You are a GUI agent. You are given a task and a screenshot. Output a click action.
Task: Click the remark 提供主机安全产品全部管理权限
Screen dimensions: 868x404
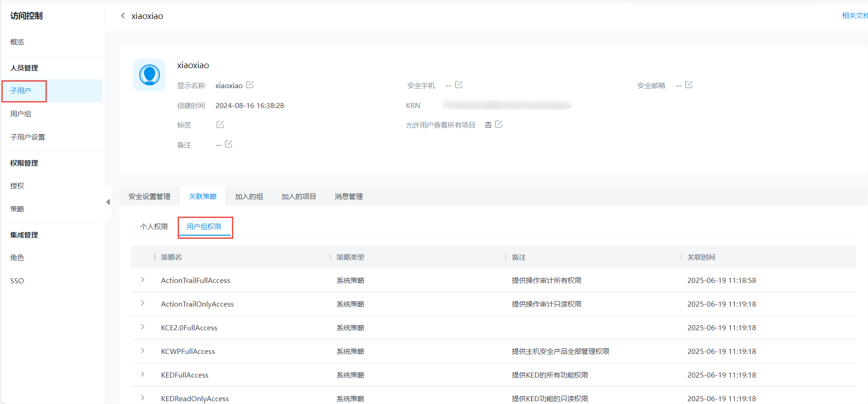pos(560,352)
